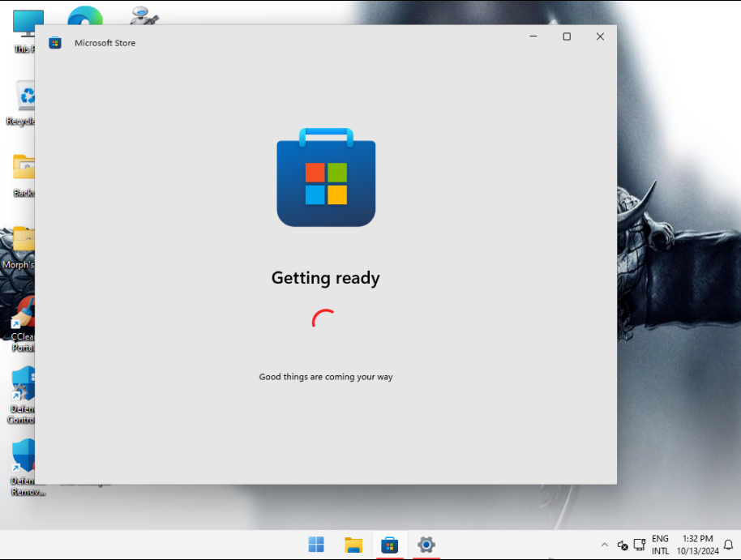Select the Microsoft Edge desktop icon
The image size is (741, 560).
coord(85,15)
